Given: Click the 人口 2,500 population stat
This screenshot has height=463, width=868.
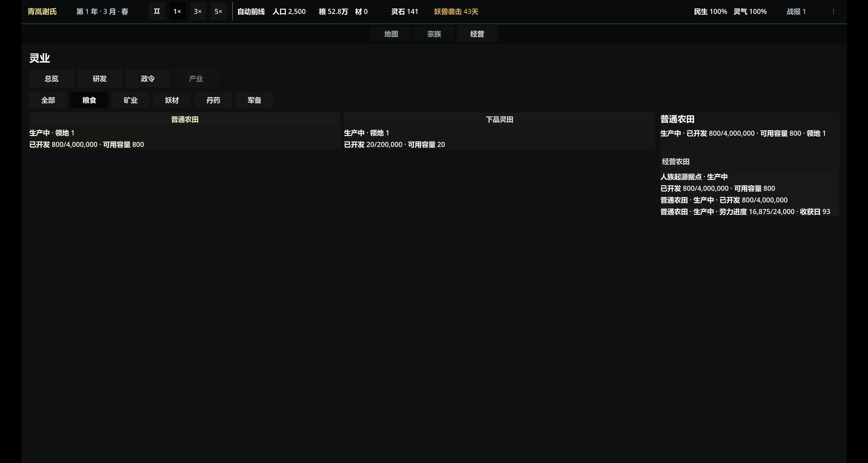Looking at the screenshot, I should coord(289,12).
